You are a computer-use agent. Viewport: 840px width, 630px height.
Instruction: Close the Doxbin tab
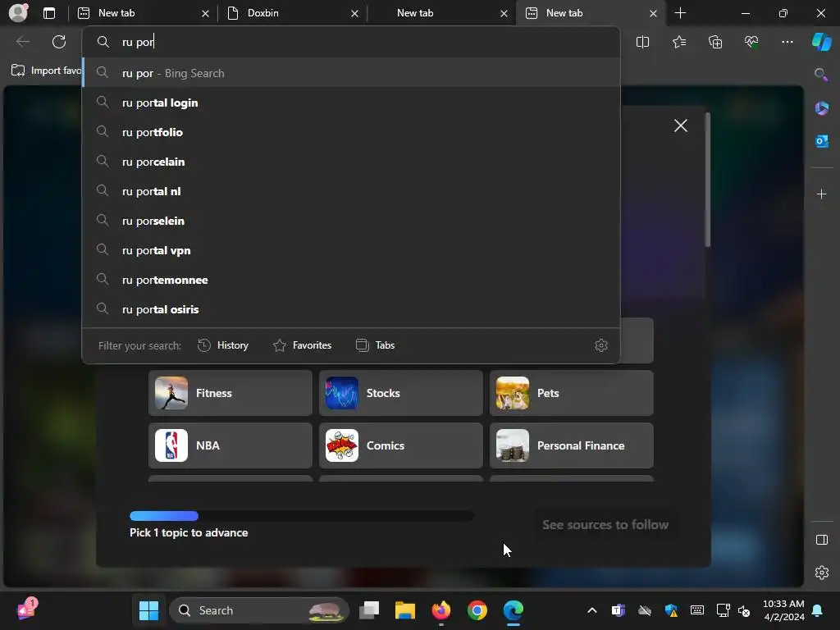[x=354, y=13]
